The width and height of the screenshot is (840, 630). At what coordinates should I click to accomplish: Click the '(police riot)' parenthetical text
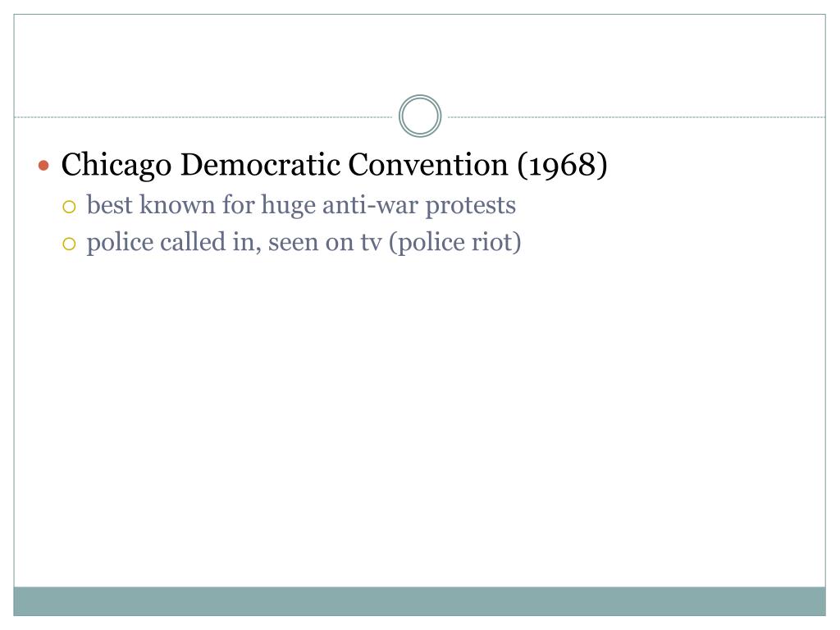click(x=454, y=243)
